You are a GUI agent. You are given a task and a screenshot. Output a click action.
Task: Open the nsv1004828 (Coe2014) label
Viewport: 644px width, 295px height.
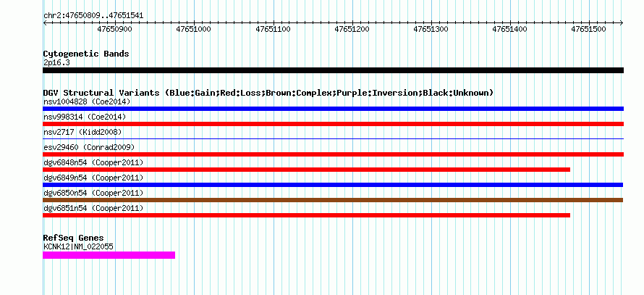pos(87,101)
